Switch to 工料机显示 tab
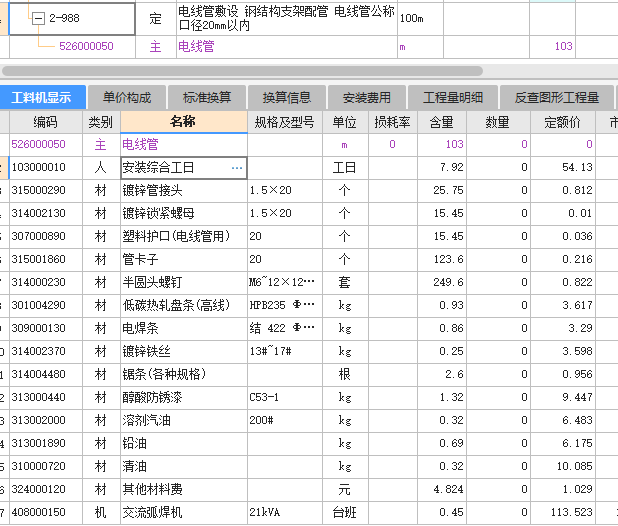This screenshot has width=618, height=526. (x=43, y=97)
